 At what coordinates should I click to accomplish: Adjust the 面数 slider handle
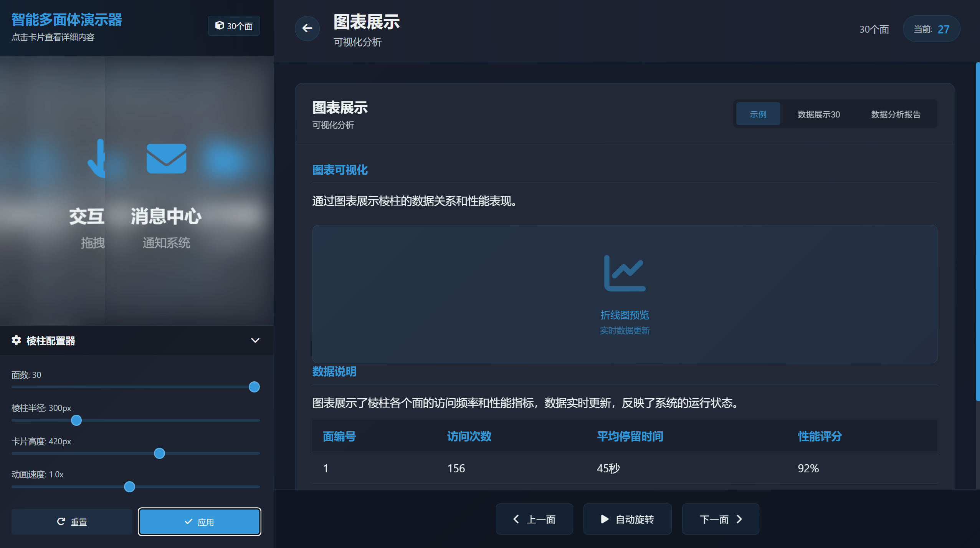pos(254,387)
